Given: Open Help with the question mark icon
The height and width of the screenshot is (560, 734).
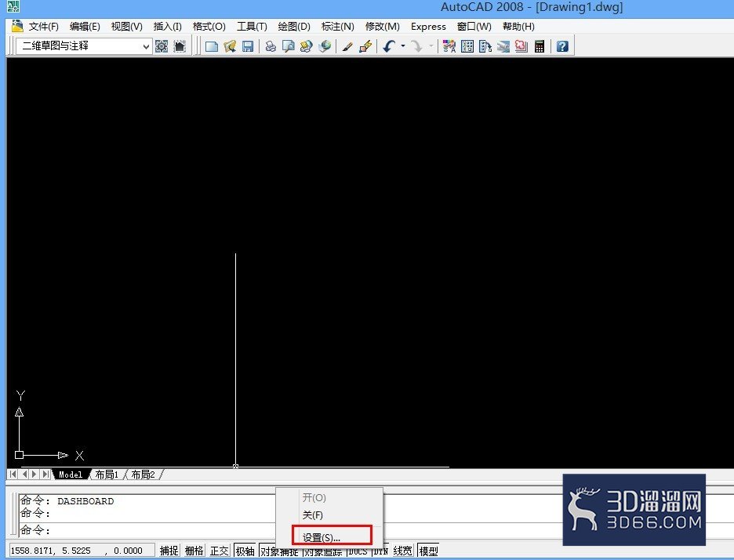Looking at the screenshot, I should (562, 46).
